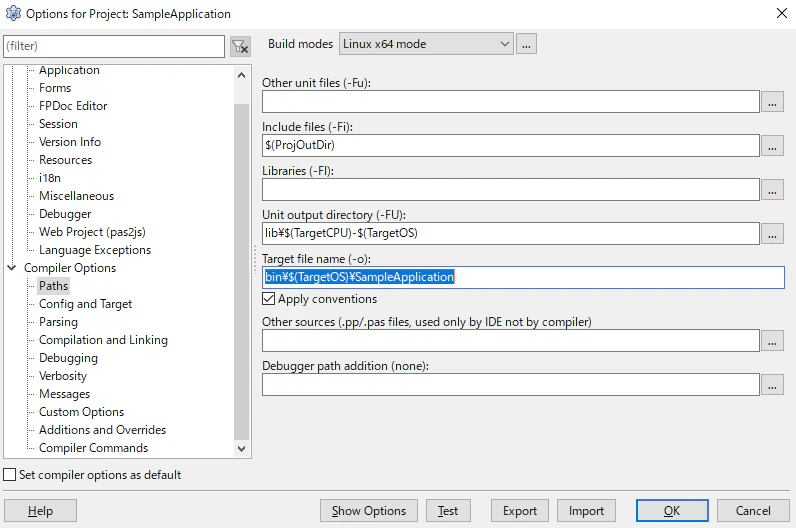Click the Other sources input field

(x=511, y=341)
